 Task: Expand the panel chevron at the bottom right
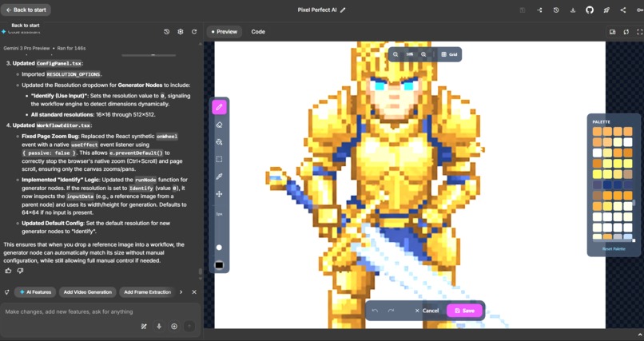point(640,335)
